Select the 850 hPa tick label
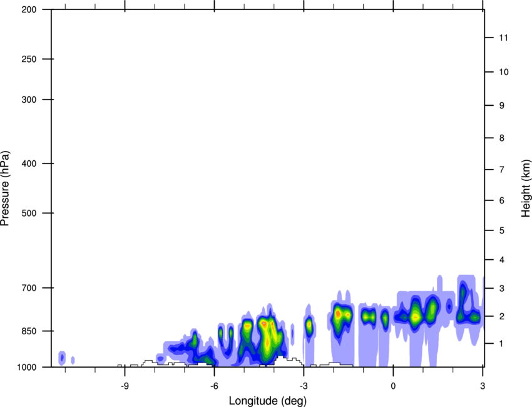Viewport: 532px width, 407px height. click(x=29, y=331)
